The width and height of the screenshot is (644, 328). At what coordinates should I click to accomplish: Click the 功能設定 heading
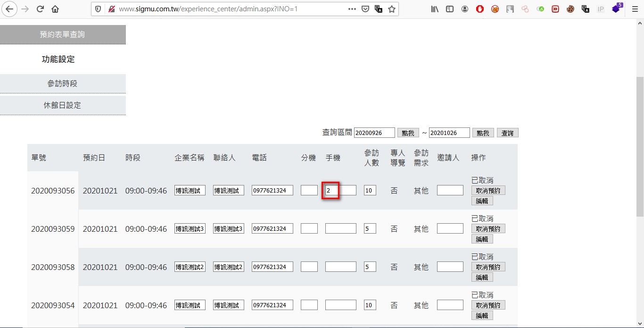pos(58,59)
